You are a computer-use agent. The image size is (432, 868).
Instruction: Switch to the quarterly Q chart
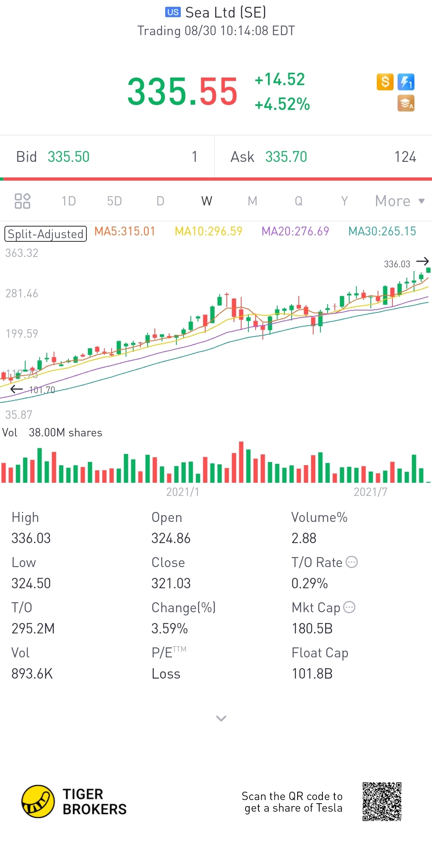tap(299, 201)
